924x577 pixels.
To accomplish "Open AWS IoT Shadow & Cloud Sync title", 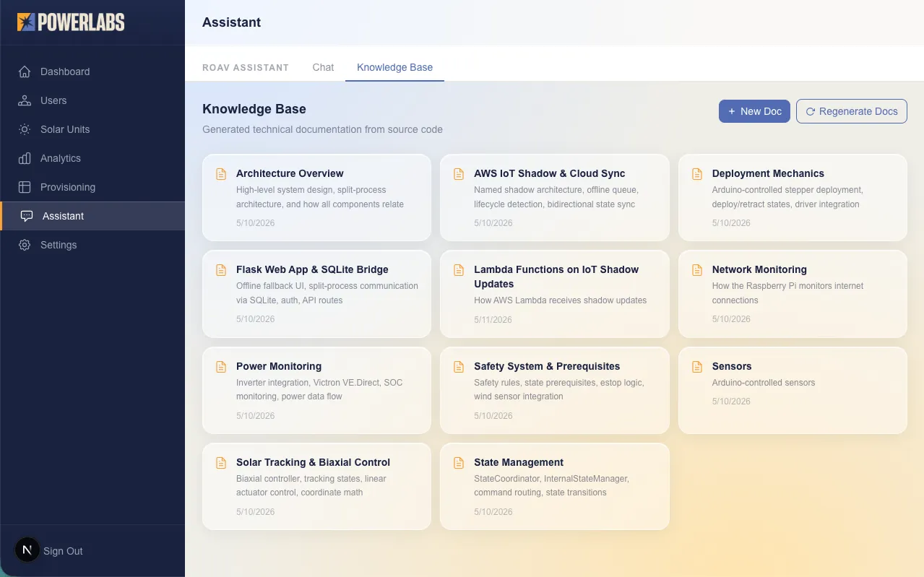I will [x=550, y=173].
